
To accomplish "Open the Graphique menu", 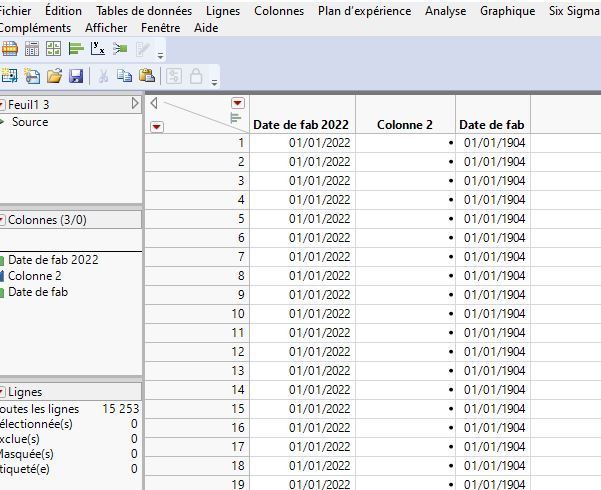I will pos(507,11).
